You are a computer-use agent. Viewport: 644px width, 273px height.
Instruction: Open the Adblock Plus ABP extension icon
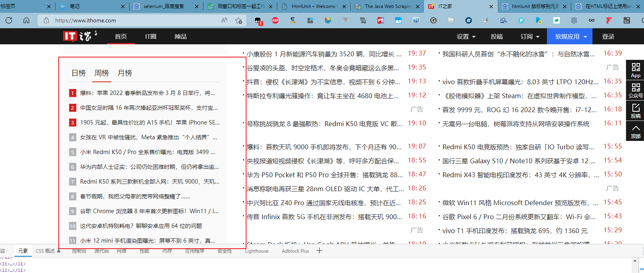[x=275, y=20]
